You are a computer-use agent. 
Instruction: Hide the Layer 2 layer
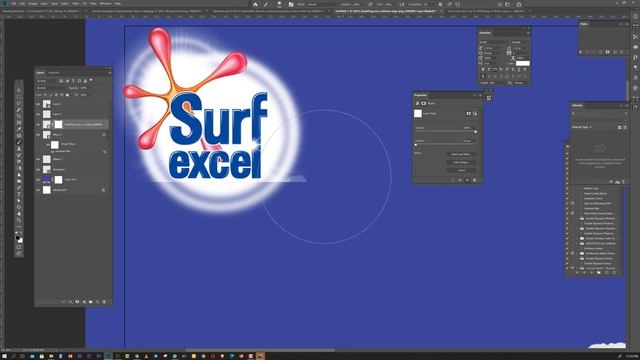tap(38, 114)
